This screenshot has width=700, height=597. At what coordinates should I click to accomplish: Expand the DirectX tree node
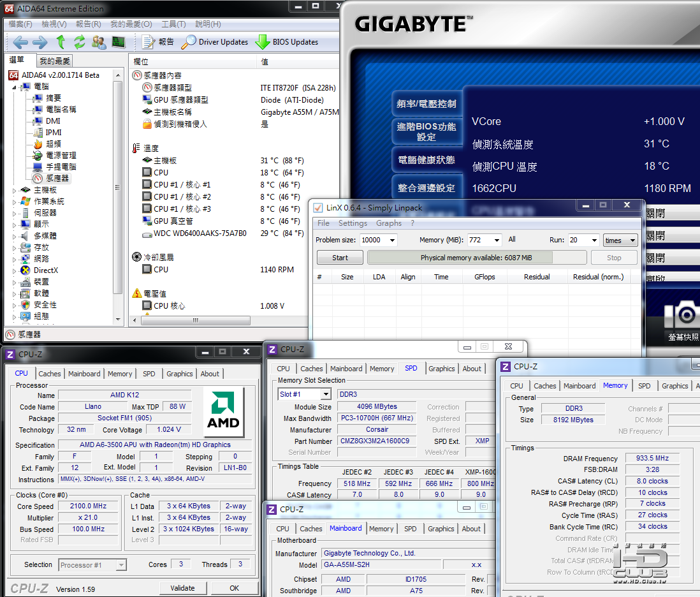(14, 270)
